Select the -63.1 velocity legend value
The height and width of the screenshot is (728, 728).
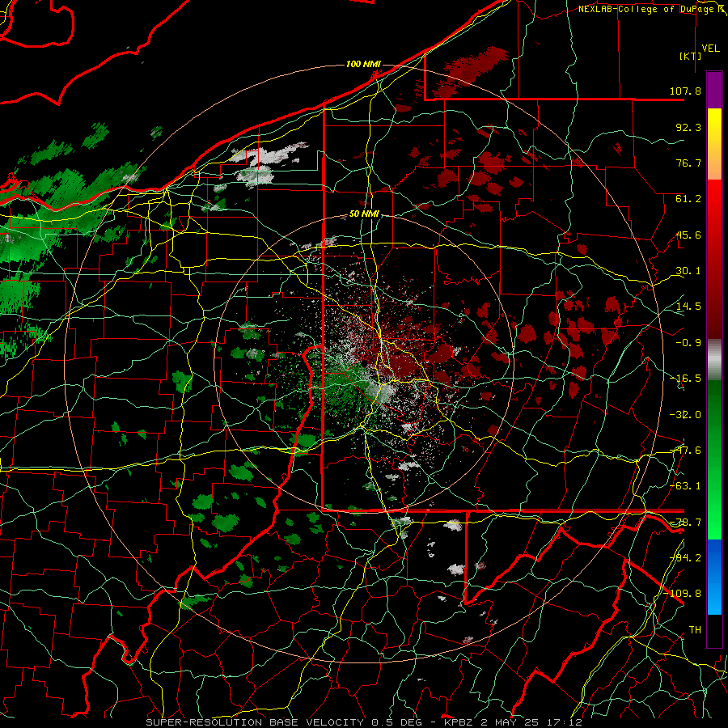685,486
